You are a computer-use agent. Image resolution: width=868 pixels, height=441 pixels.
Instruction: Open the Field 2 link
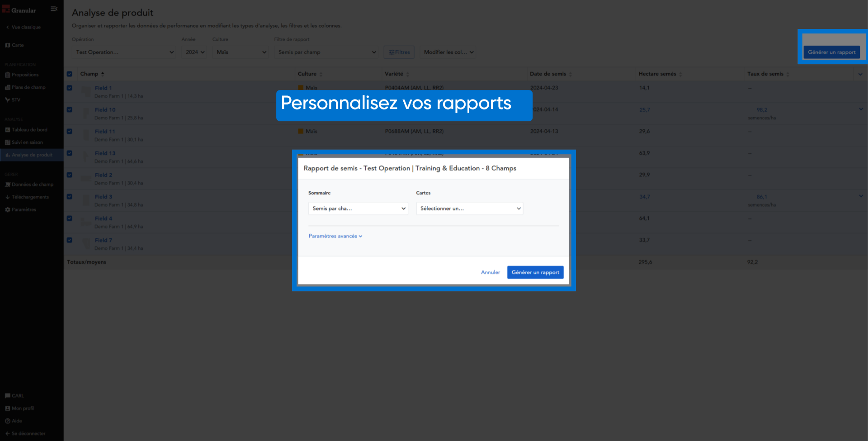(104, 175)
